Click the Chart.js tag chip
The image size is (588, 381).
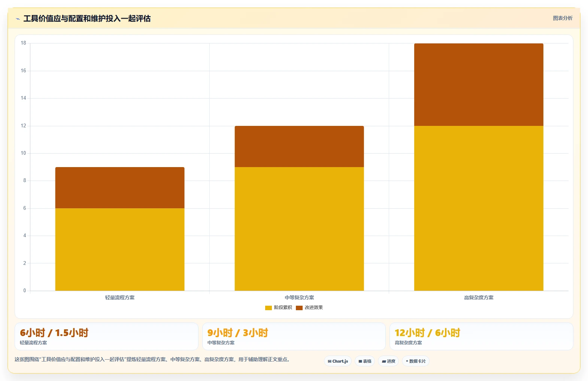[338, 361]
